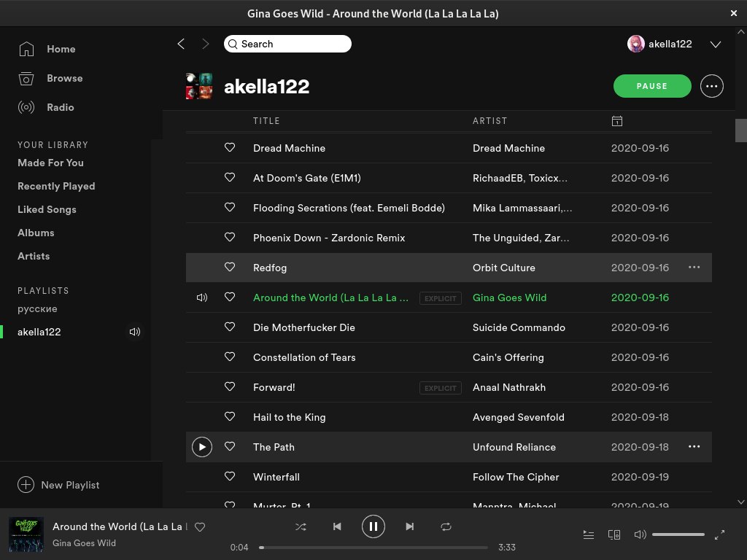Go forward with the right arrow
747x560 pixels.
(205, 44)
